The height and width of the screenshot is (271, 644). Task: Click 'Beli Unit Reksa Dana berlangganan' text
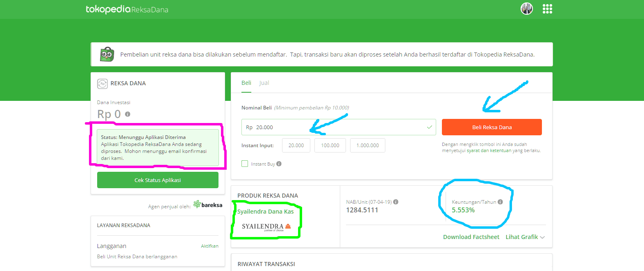pyautogui.click(x=137, y=257)
